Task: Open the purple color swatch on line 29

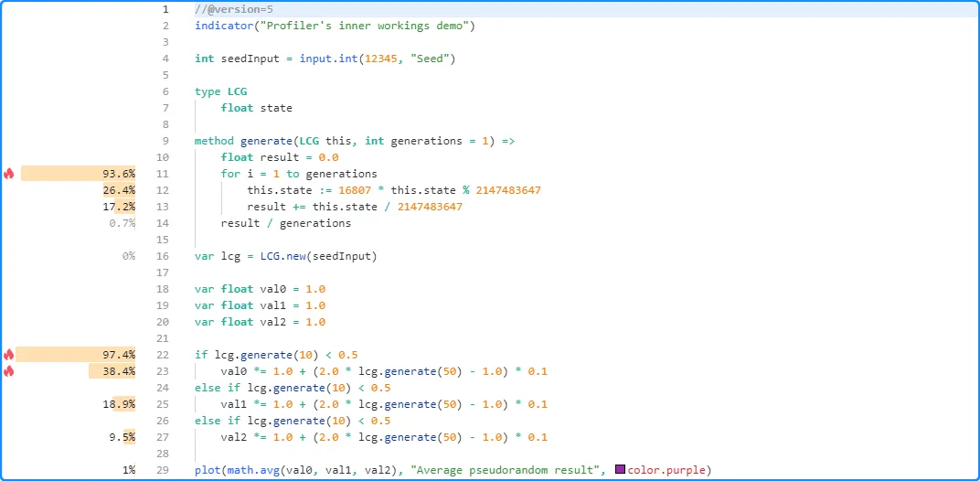Action: (621, 470)
